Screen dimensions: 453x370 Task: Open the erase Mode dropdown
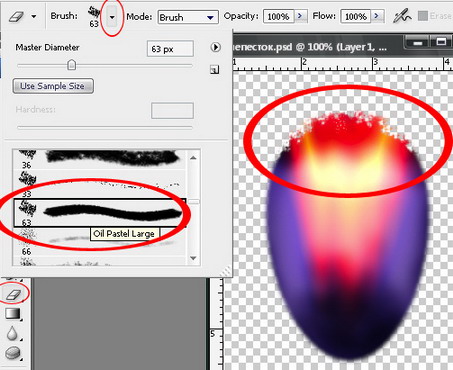click(x=188, y=17)
